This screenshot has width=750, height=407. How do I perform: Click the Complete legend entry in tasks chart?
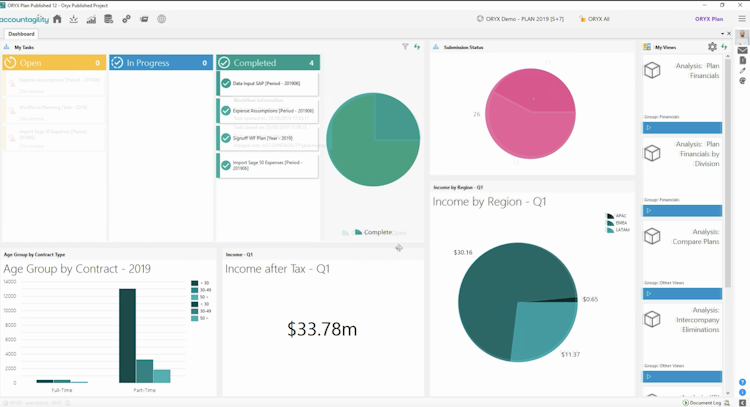coord(373,232)
